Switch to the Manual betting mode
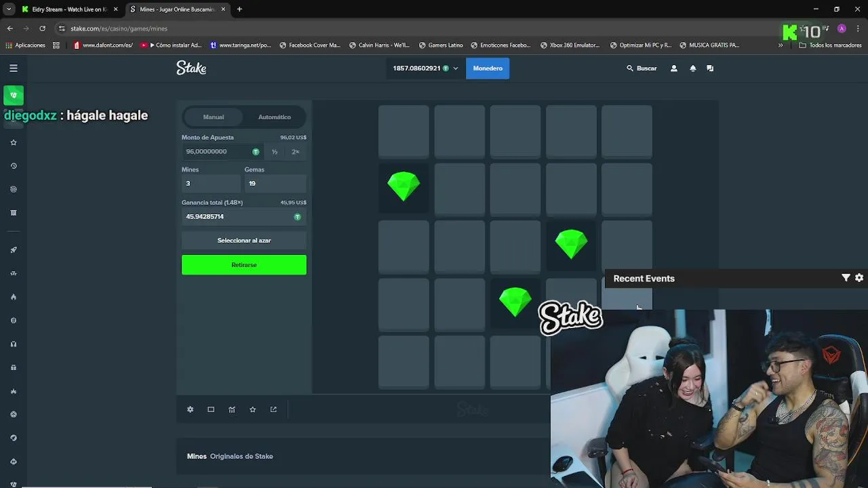Viewport: 868px width, 488px height. point(214,117)
